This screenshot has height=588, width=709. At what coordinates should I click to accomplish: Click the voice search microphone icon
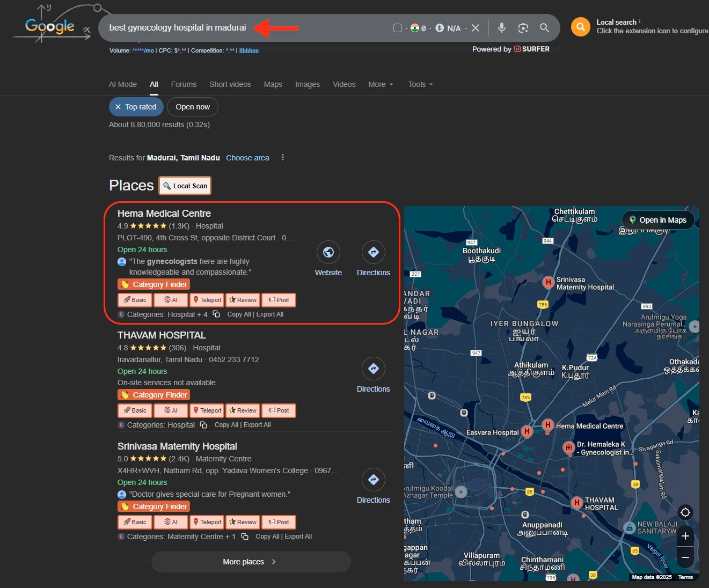[x=501, y=28]
